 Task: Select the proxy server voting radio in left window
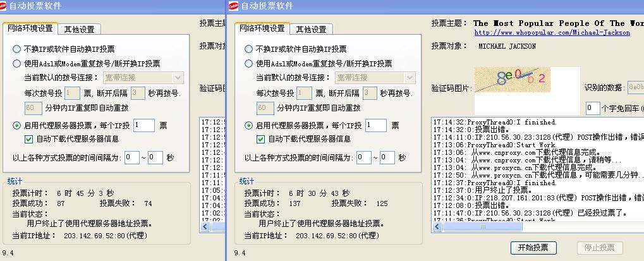[x=17, y=125]
